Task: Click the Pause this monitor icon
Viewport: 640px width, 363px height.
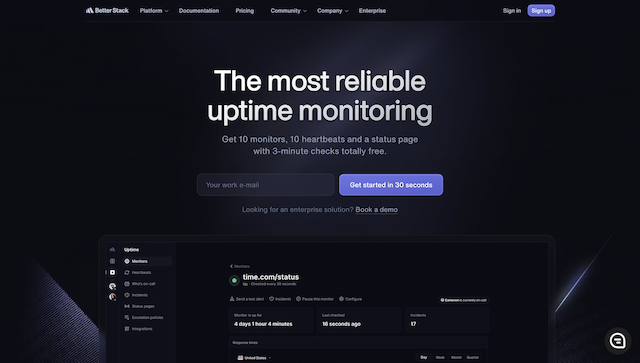Action: point(298,299)
